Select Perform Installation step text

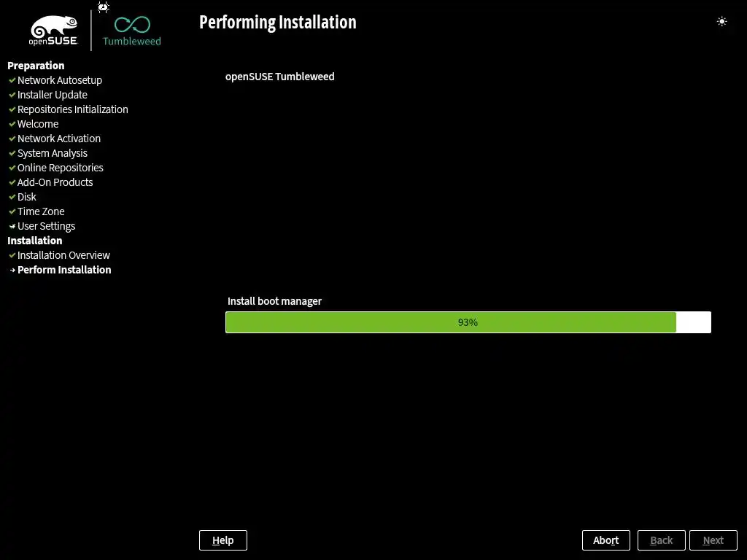pos(64,270)
